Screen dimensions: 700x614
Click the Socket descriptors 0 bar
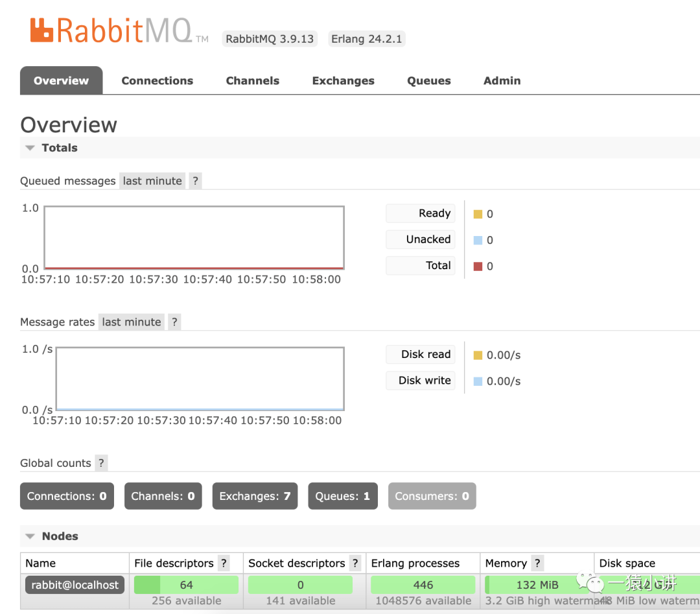point(301,585)
